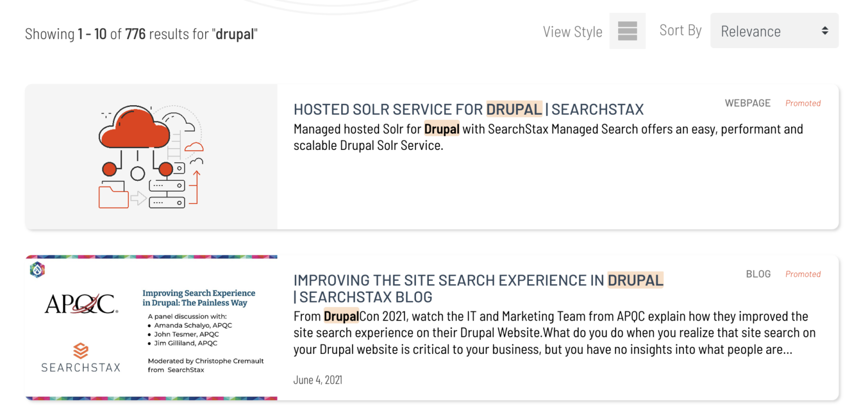Click the folder shape in the cloud illustration
Screen dimensions: 868x420
coord(113,197)
